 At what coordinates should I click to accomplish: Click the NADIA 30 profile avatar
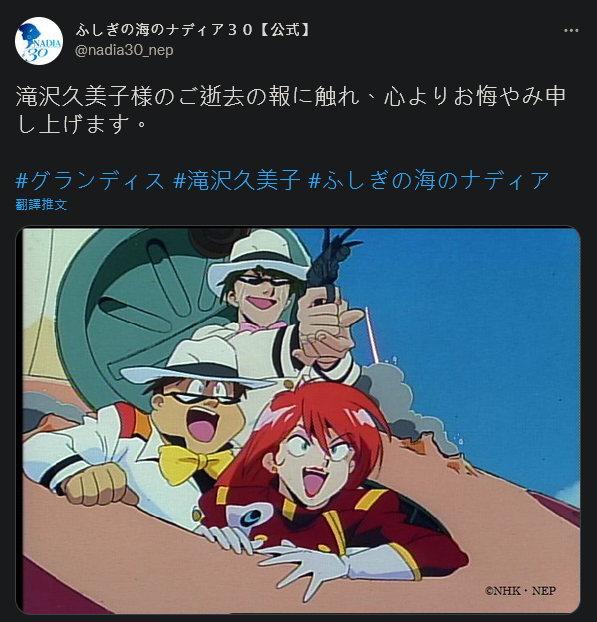[38, 40]
